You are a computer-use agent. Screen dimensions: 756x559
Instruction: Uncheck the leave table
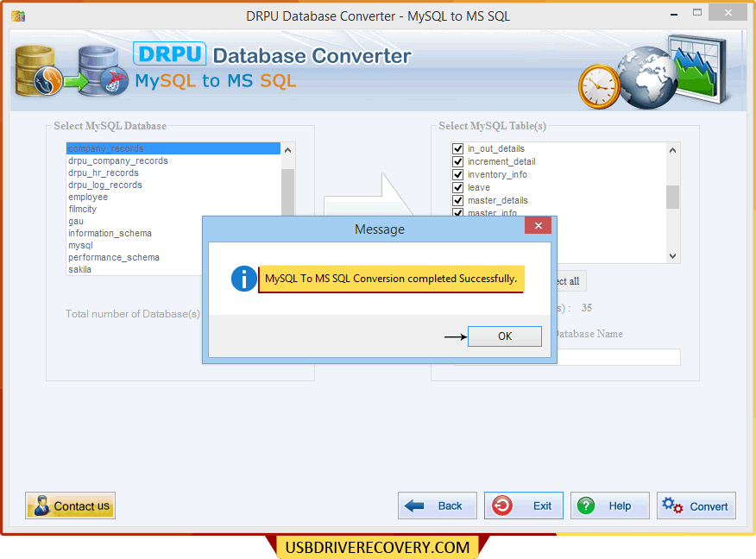(457, 187)
